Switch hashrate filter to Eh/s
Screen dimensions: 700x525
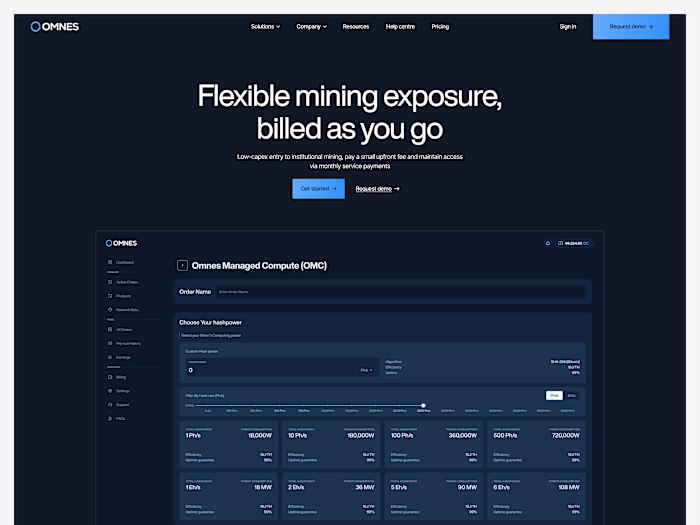(571, 396)
